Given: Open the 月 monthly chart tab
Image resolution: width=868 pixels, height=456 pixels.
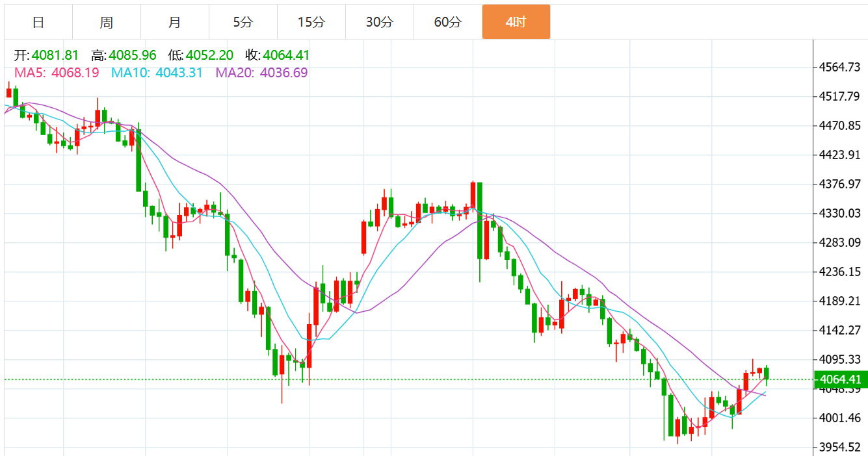Looking at the screenshot, I should (175, 22).
